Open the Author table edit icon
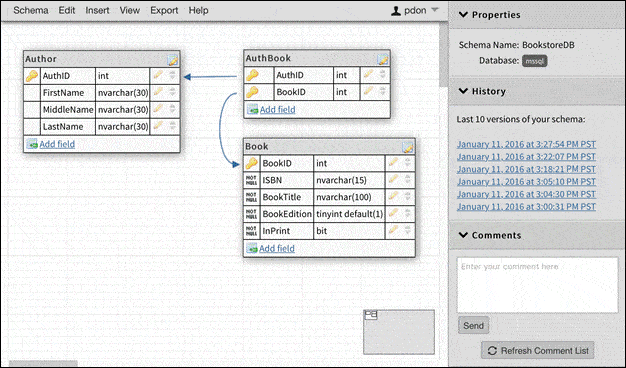Image resolution: width=626 pixels, height=368 pixels. tap(172, 60)
